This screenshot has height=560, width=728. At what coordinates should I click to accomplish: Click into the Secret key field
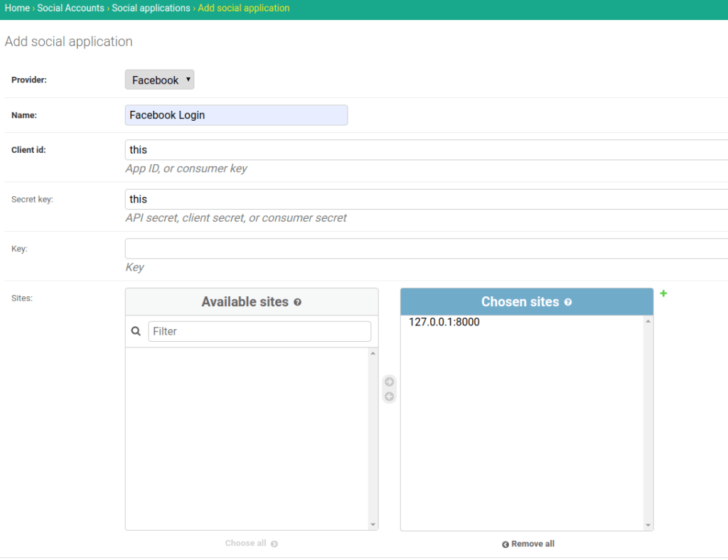(427, 200)
